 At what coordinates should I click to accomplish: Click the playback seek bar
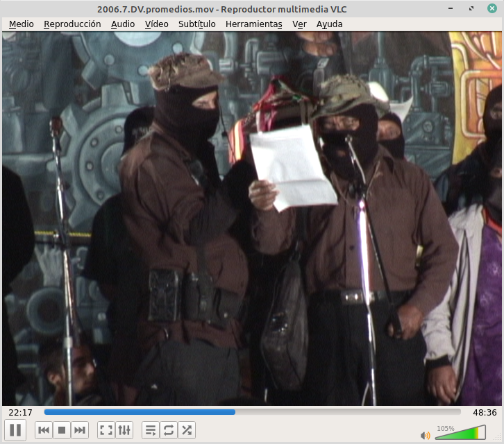[x=252, y=412]
